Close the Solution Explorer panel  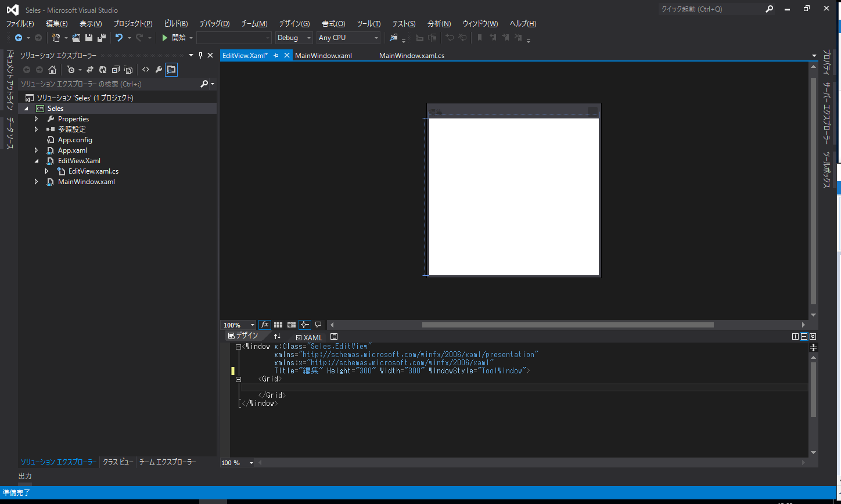[211, 55]
